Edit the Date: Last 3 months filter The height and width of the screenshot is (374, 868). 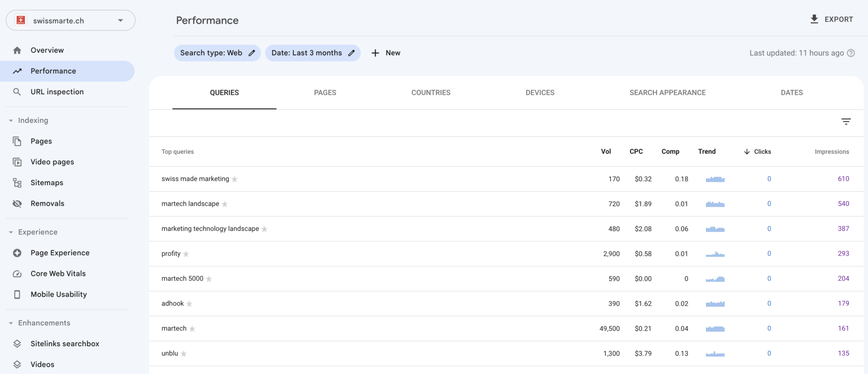tap(313, 53)
